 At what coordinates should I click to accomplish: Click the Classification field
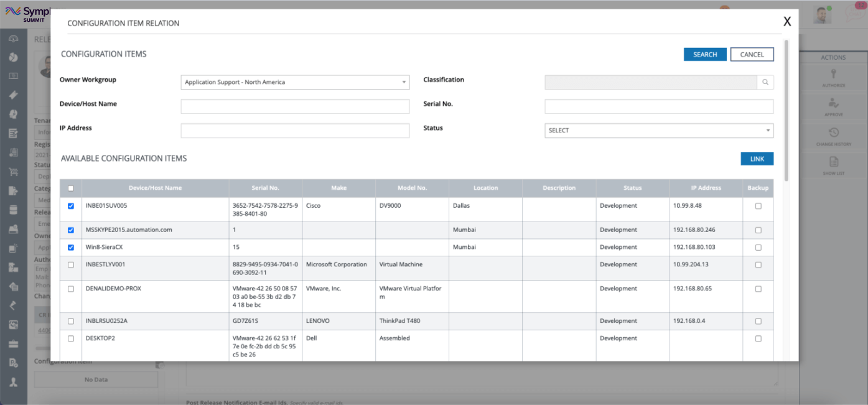[651, 82]
